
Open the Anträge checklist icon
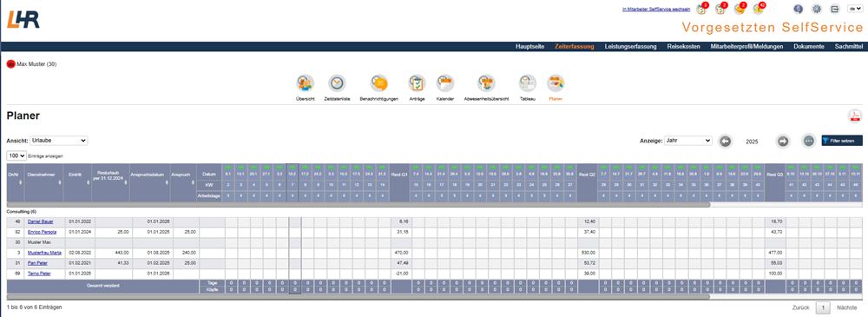417,83
